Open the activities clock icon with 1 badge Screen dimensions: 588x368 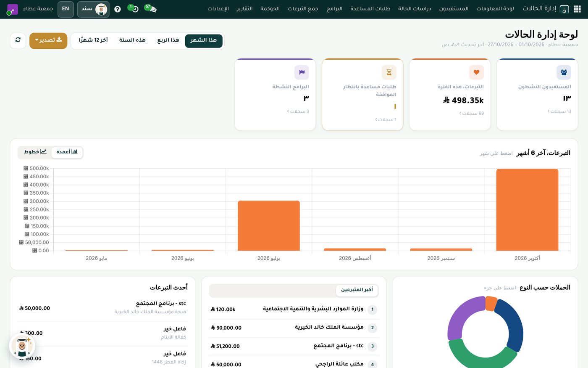pos(134,9)
